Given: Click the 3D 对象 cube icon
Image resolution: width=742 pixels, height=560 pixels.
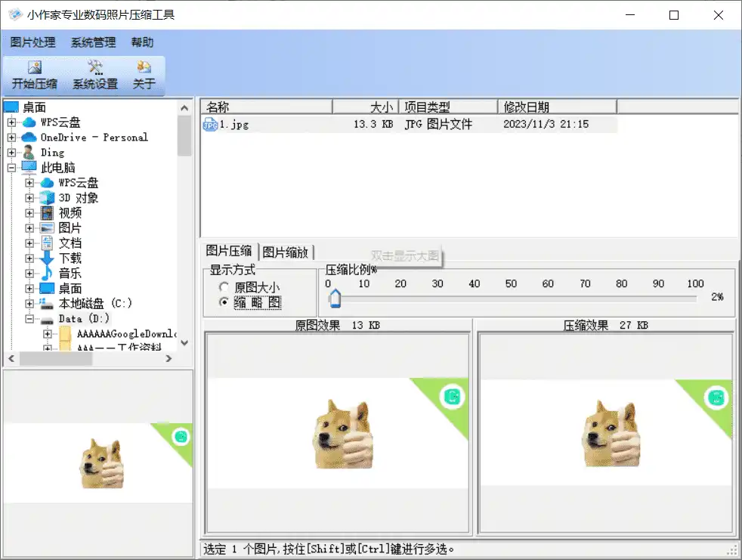Looking at the screenshot, I should (x=47, y=198).
